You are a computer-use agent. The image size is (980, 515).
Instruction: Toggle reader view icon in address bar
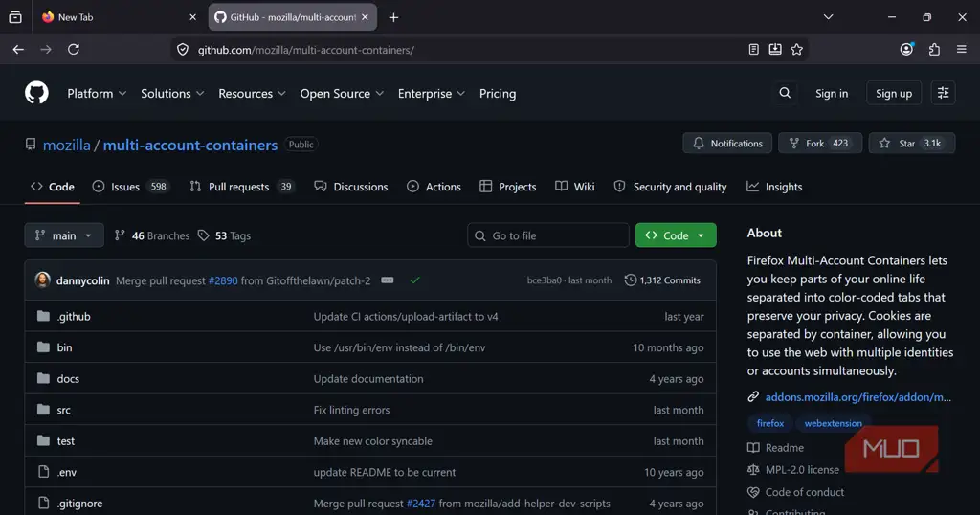pyautogui.click(x=754, y=50)
